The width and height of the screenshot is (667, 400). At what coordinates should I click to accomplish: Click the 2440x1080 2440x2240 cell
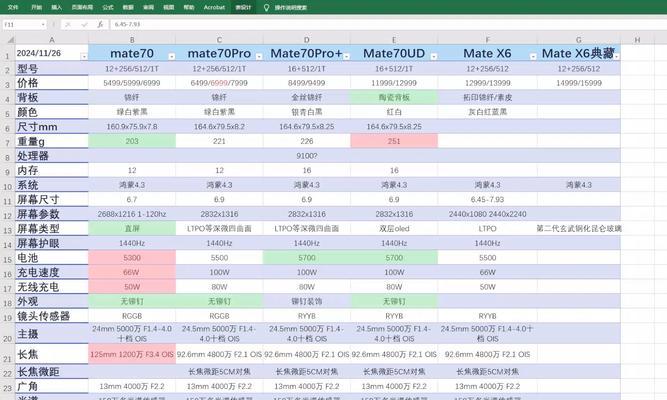tap(487, 214)
